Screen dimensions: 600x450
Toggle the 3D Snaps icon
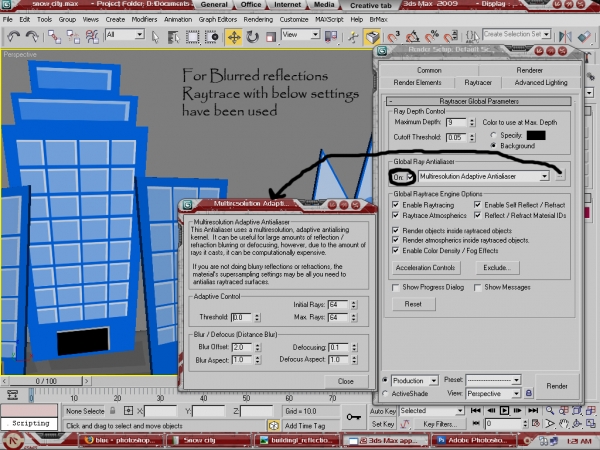click(x=393, y=37)
